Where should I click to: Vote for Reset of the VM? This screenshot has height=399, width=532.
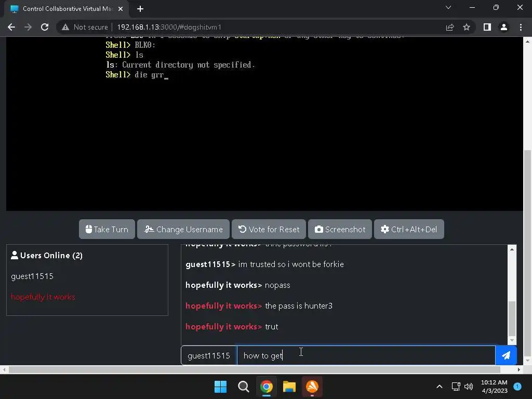pyautogui.click(x=269, y=229)
